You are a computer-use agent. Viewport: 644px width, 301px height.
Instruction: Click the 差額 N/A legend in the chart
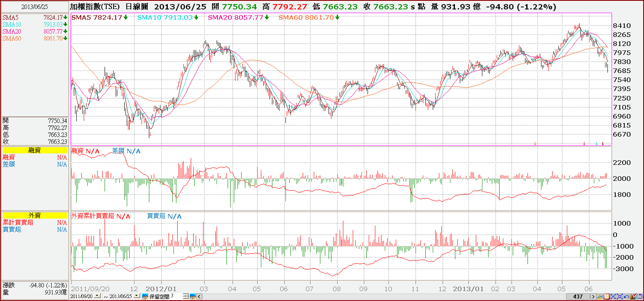coord(126,151)
